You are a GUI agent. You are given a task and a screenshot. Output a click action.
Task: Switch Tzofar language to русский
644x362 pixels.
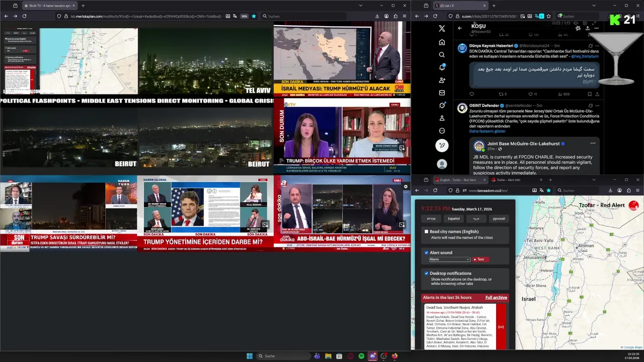(x=499, y=219)
